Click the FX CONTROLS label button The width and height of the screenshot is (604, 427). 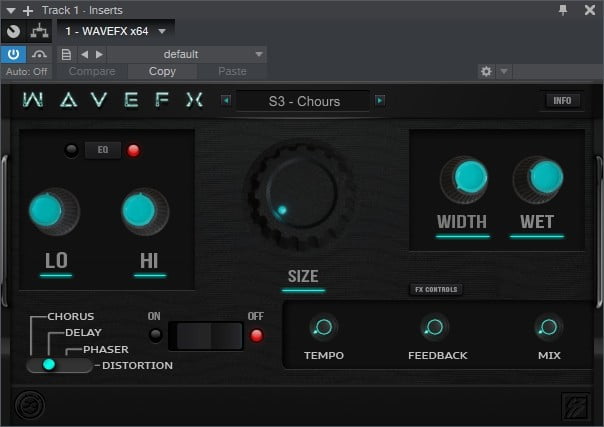436,290
